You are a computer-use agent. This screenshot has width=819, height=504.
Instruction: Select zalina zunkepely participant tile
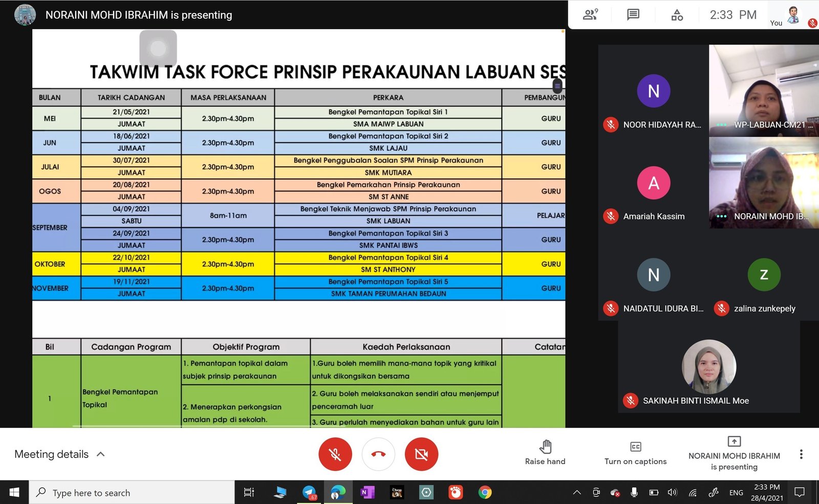tap(764, 275)
